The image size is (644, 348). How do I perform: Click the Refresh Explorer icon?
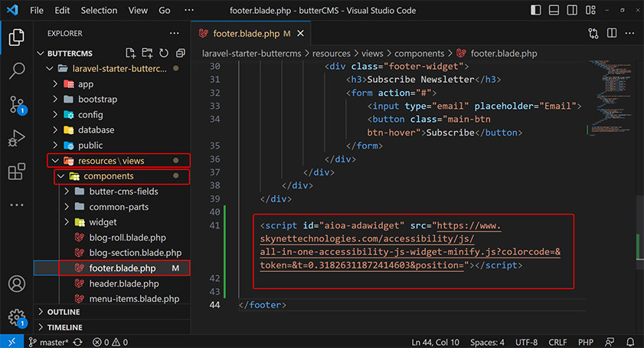pyautogui.click(x=163, y=53)
